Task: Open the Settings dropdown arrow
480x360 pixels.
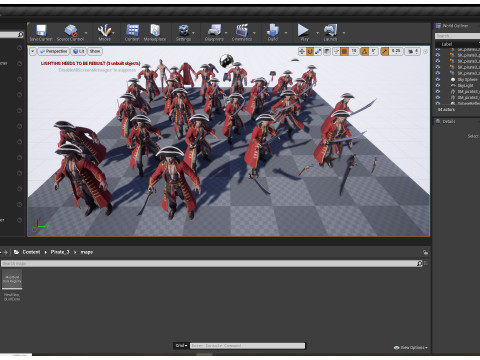Action: click(193, 33)
